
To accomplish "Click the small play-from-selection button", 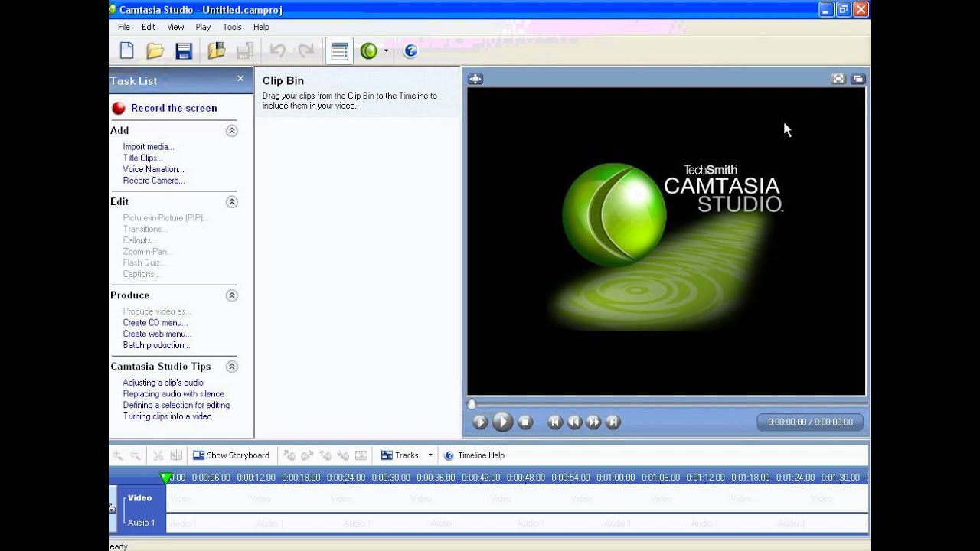I will point(480,422).
